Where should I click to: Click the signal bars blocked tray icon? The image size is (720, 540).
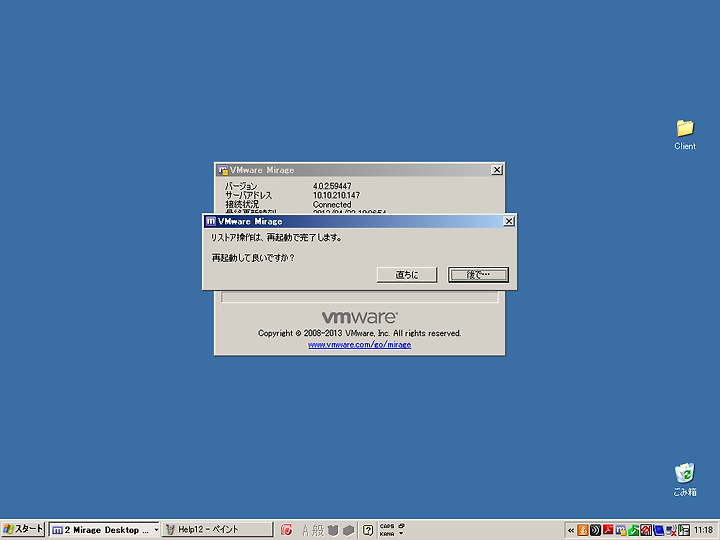click(646, 530)
